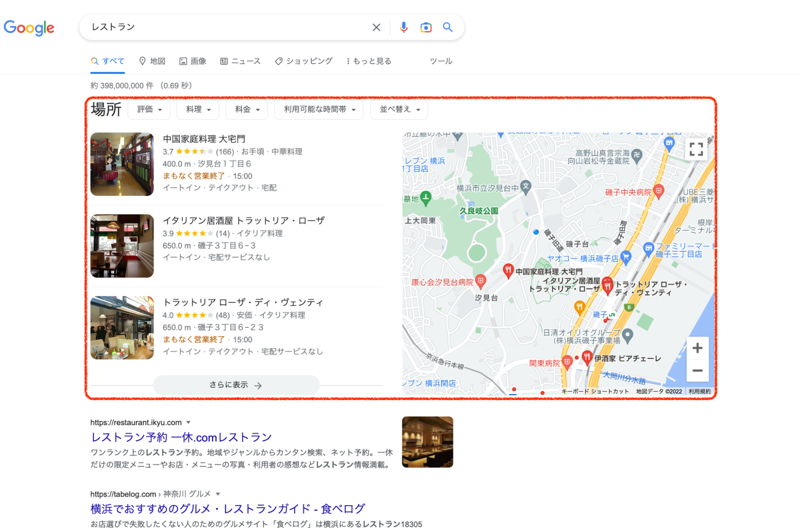
Task: Click the blue search magnifier icon
Action: pos(447,27)
